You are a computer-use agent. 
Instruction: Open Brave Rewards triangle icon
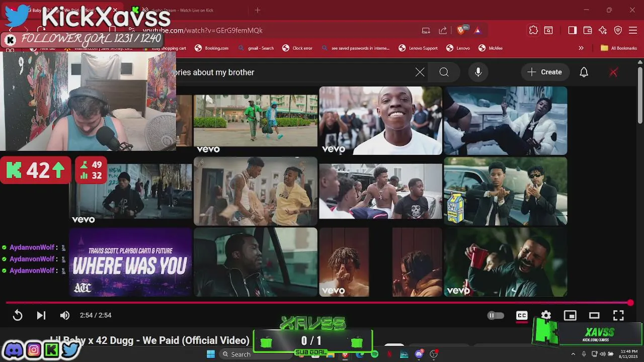(x=477, y=31)
